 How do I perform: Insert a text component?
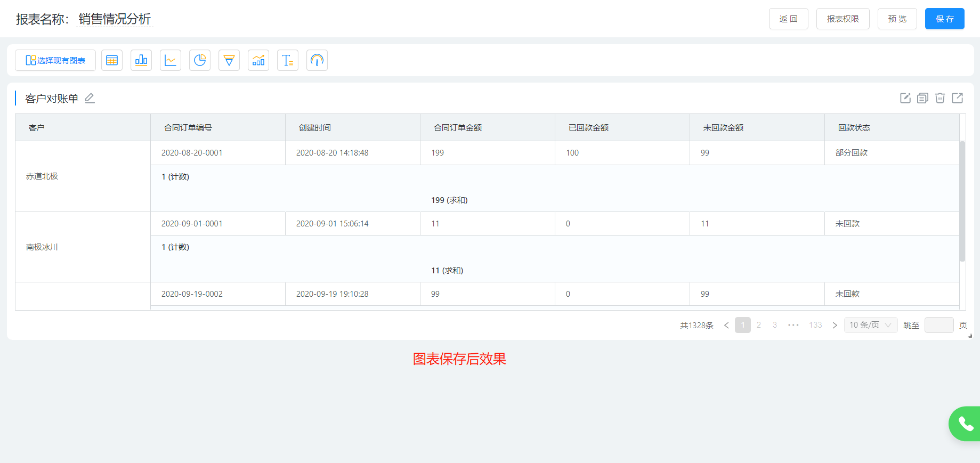click(x=288, y=60)
